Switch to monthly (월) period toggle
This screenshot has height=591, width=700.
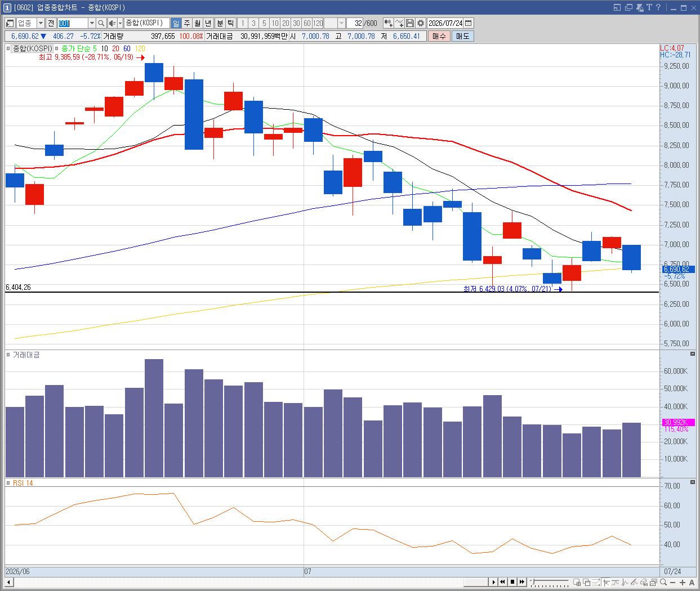click(x=197, y=23)
